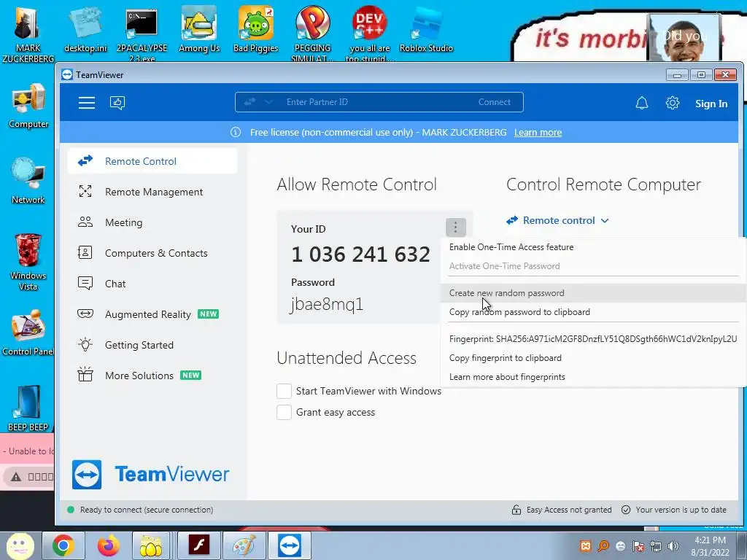Click the volume speaker tray icon
The width and height of the screenshot is (747, 560).
click(x=673, y=546)
